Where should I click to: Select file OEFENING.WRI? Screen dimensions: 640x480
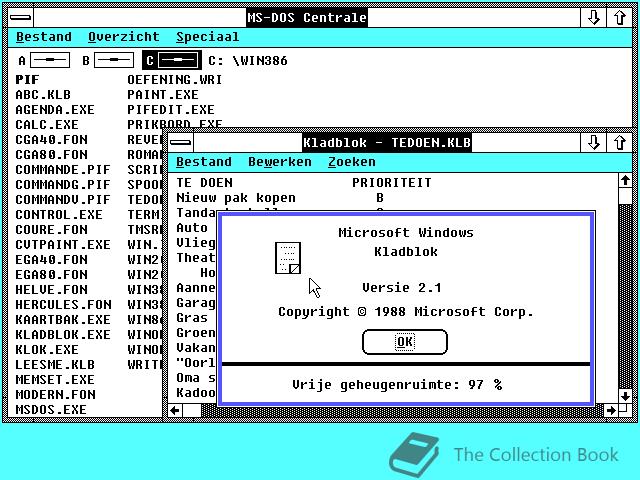[175, 80]
